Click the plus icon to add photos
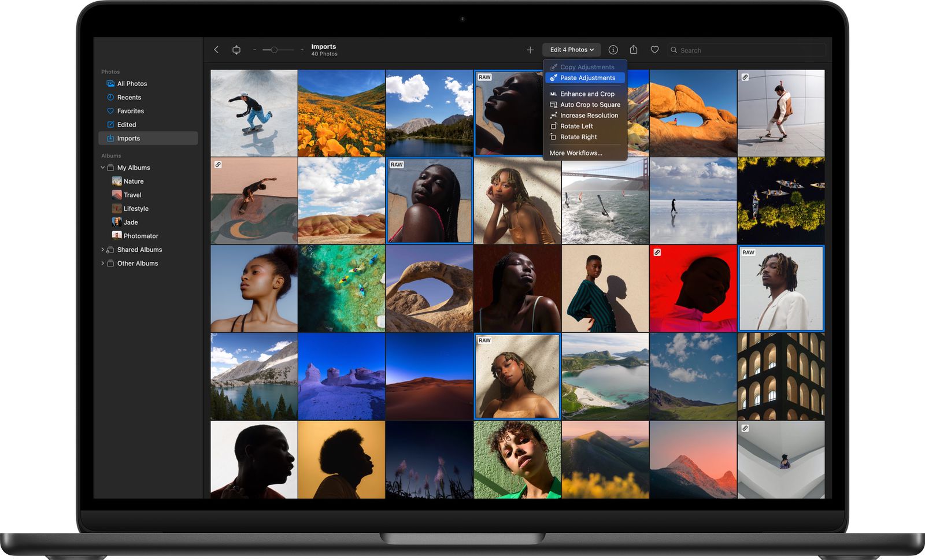 [530, 50]
